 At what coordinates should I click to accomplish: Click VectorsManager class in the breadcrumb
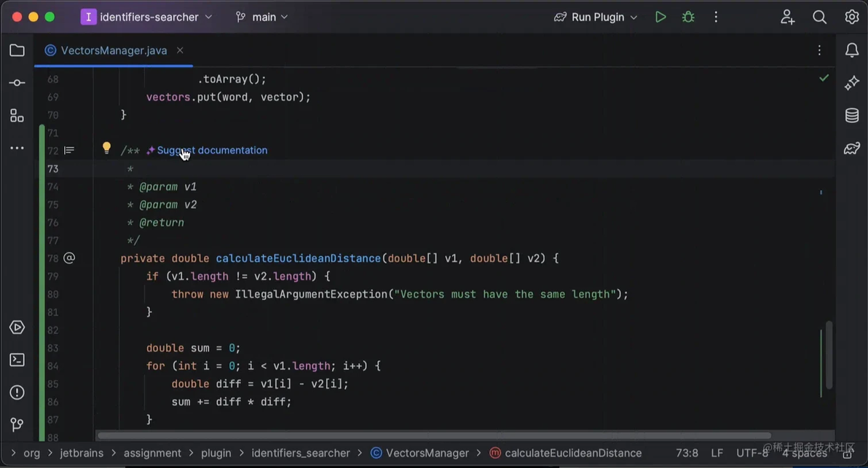point(420,453)
